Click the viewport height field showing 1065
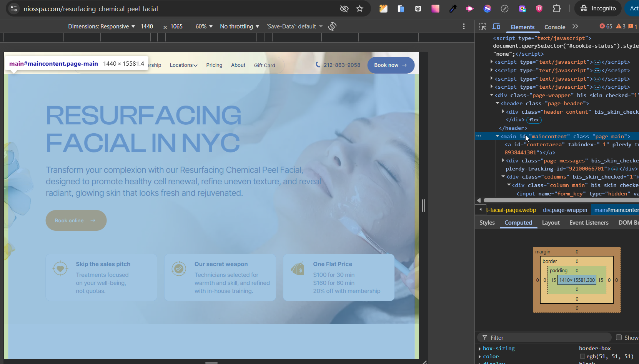 tap(176, 26)
